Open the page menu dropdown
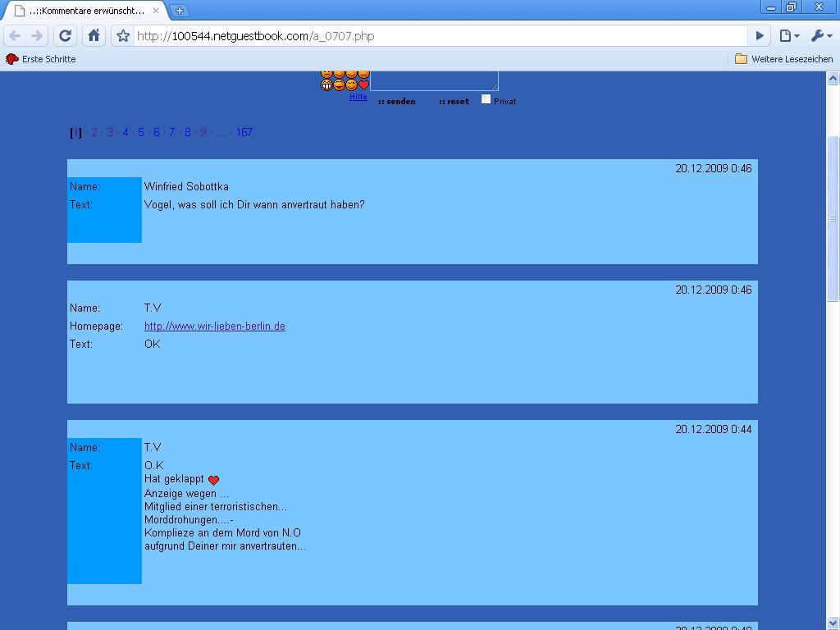Image resolution: width=840 pixels, height=630 pixels. pos(789,35)
